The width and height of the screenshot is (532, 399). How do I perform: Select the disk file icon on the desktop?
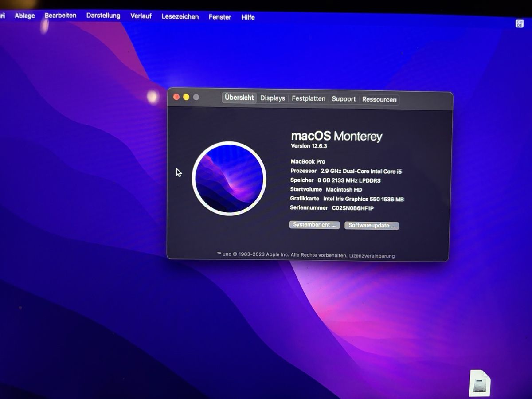click(480, 383)
